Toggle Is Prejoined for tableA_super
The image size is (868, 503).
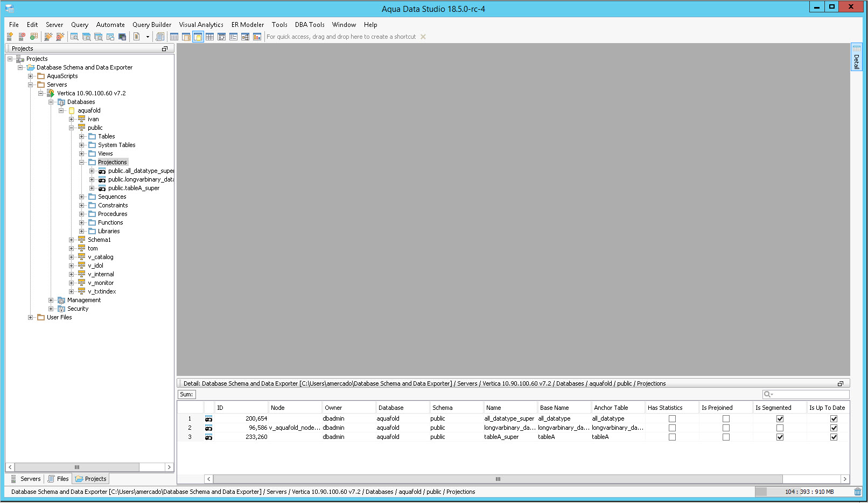point(726,437)
